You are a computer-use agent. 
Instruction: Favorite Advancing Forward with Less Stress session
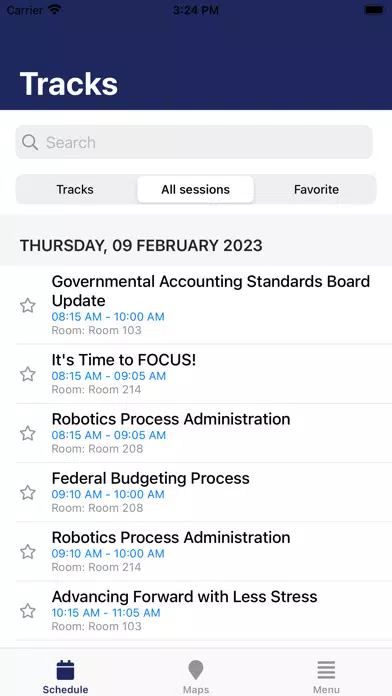pyautogui.click(x=28, y=611)
